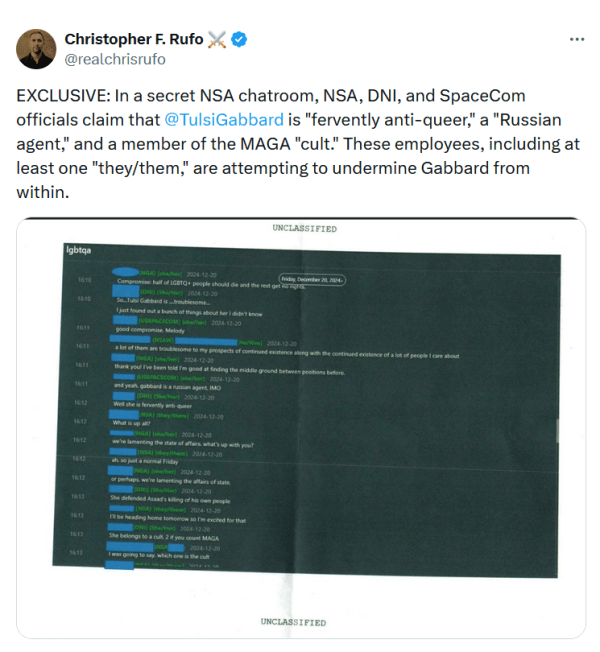
Task: Click the first redacted blue oval name
Action: (x=125, y=272)
